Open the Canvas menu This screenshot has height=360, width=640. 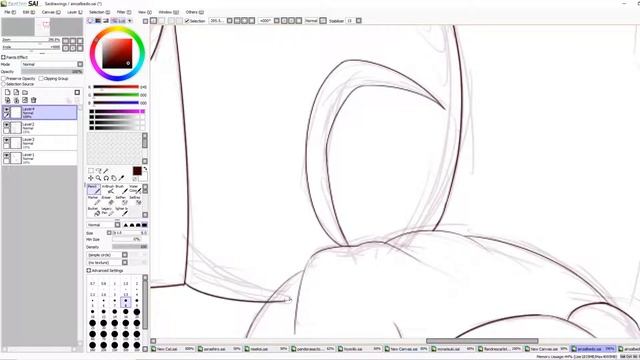51,12
